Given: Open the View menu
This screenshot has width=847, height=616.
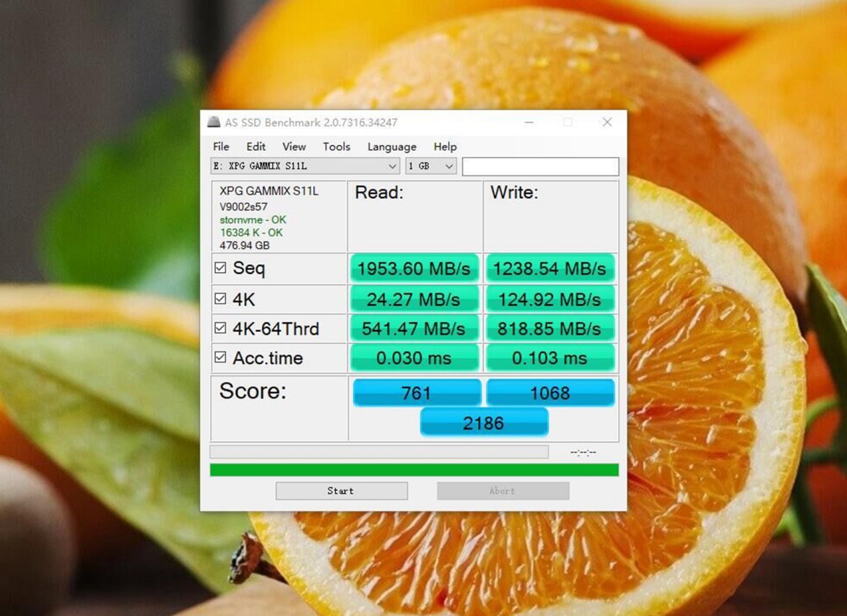Looking at the screenshot, I should click(294, 147).
